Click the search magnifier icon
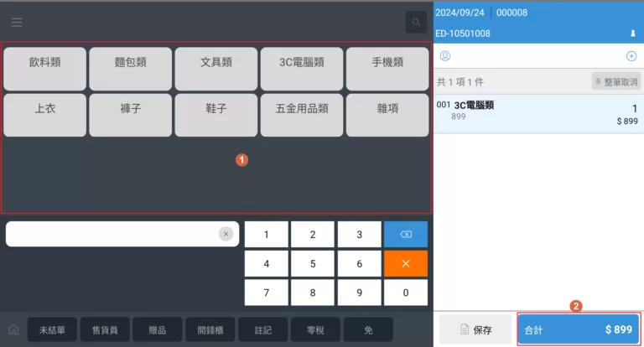The image size is (644, 347). [416, 22]
